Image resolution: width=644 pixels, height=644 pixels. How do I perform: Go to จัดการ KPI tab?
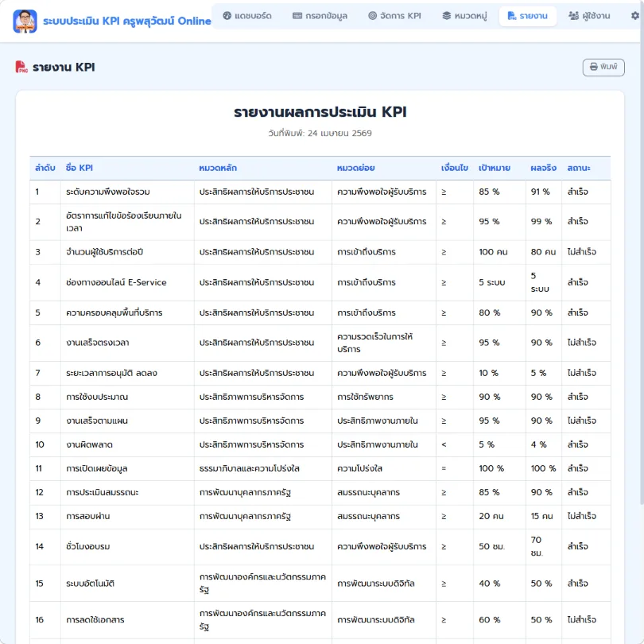pyautogui.click(x=394, y=16)
